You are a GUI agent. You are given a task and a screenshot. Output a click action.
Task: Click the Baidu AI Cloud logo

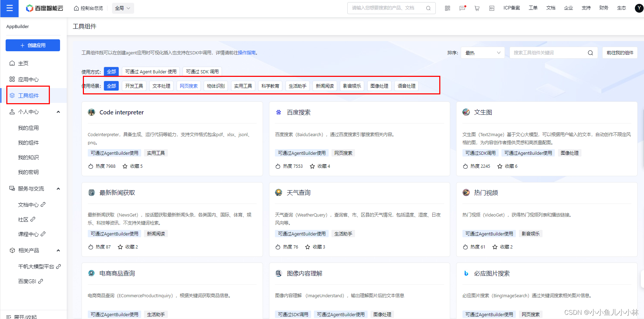click(x=45, y=8)
